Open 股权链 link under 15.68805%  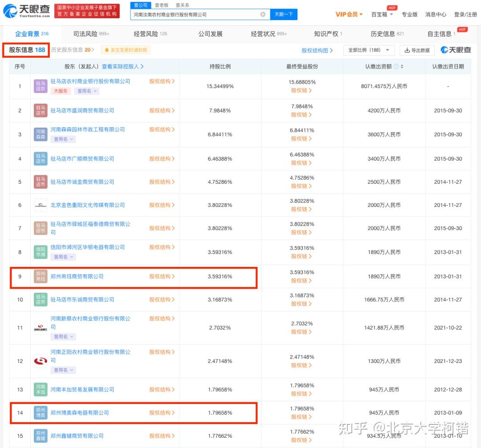click(301, 90)
